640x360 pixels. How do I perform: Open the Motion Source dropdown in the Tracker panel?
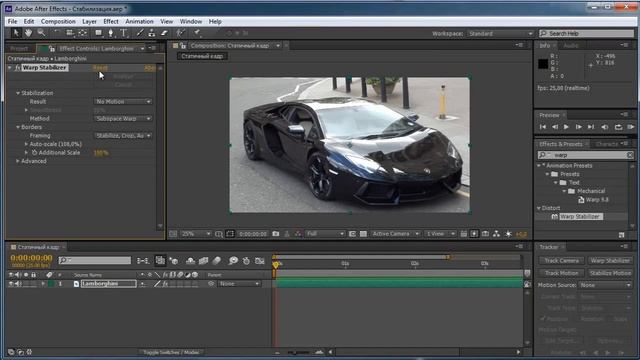(605, 285)
